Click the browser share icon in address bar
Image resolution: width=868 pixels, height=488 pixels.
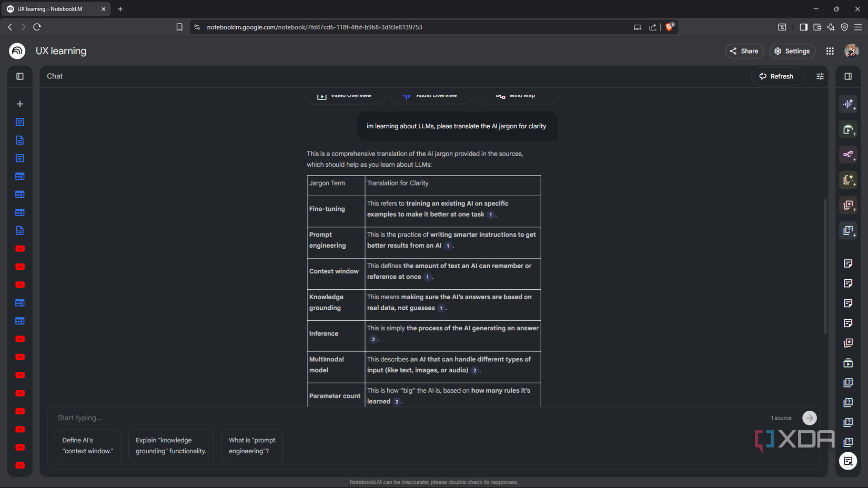(x=653, y=27)
